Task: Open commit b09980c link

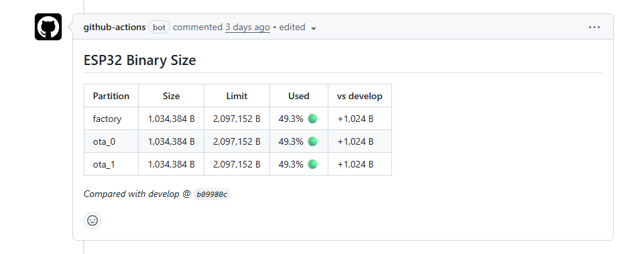Action: [x=212, y=194]
